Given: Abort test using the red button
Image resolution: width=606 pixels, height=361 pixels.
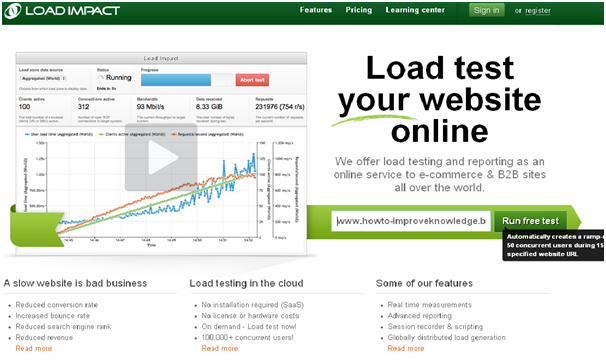Looking at the screenshot, I should point(252,80).
